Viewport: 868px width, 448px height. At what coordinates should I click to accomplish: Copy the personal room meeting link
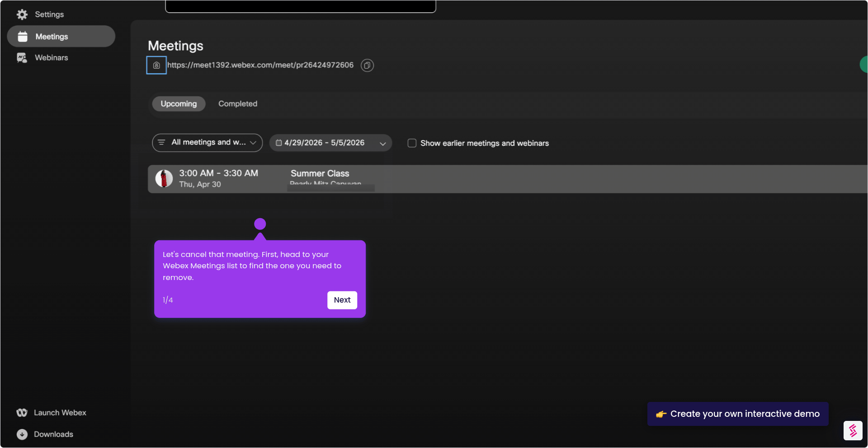367,65
